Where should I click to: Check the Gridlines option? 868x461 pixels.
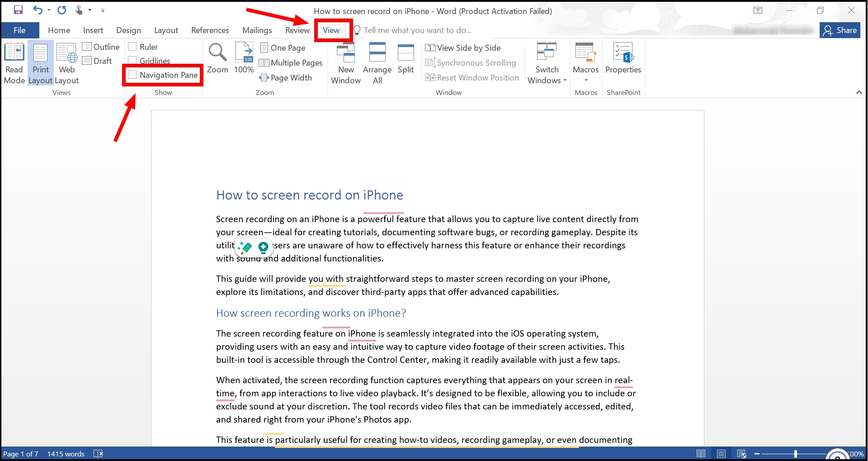point(132,60)
